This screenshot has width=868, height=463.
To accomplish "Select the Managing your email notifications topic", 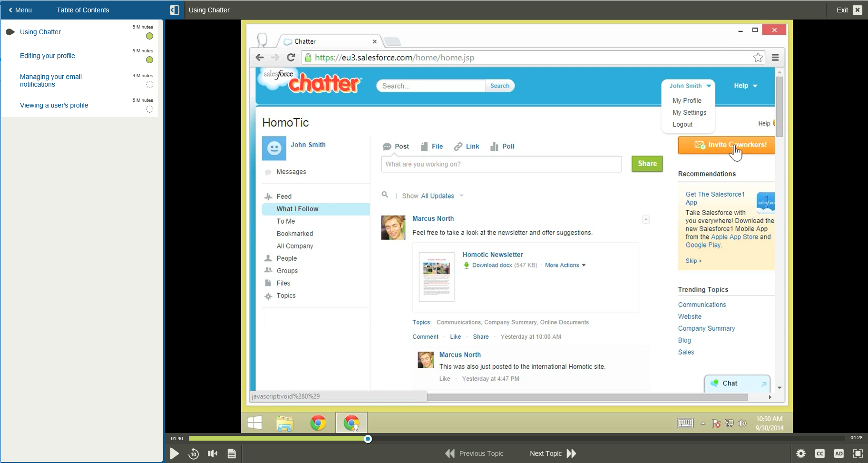I will [x=51, y=80].
